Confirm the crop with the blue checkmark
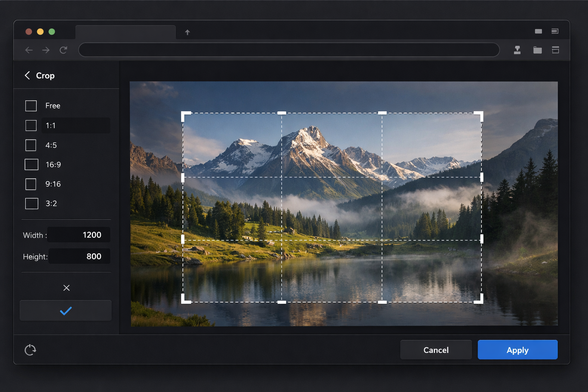Image resolution: width=588 pixels, height=392 pixels. [65, 310]
